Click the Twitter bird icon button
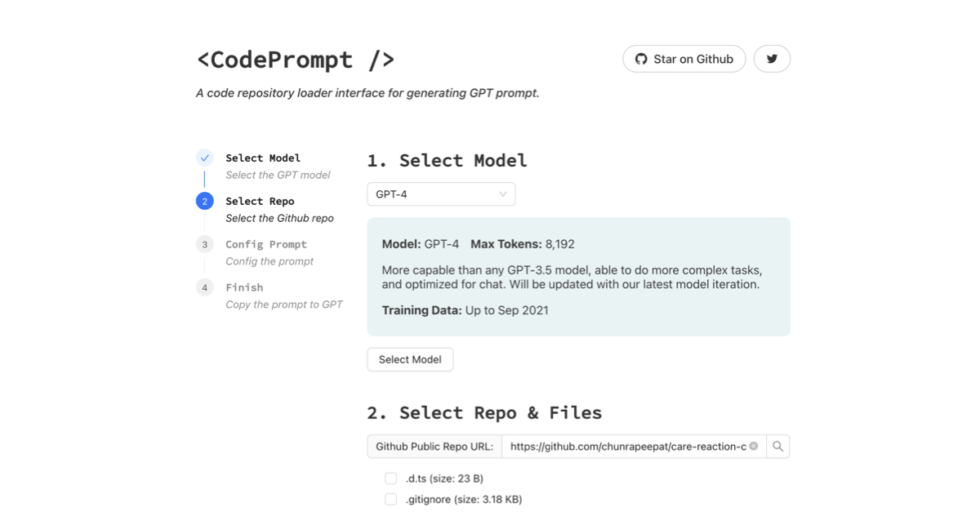Image resolution: width=980 pixels, height=512 pixels. click(x=772, y=59)
